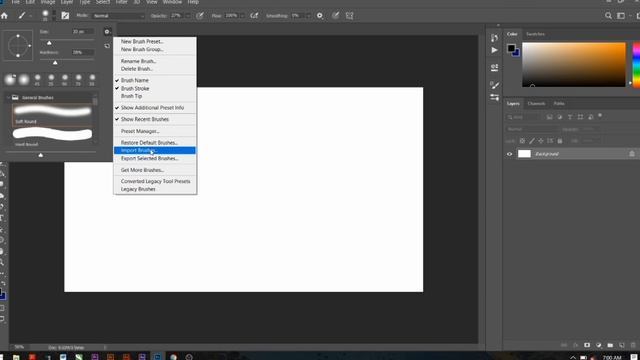
Task: Open smoothing options gear icon
Action: pos(320,16)
